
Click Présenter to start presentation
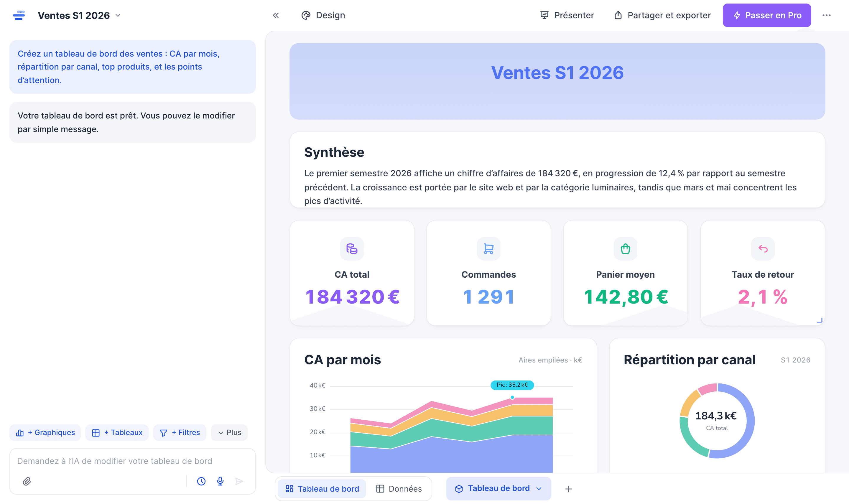click(x=567, y=15)
